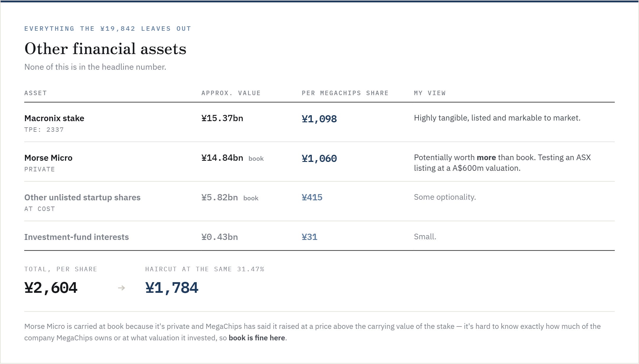The height and width of the screenshot is (364, 639).
Task: Click the ¥1,784 haircut value
Action: tap(172, 288)
